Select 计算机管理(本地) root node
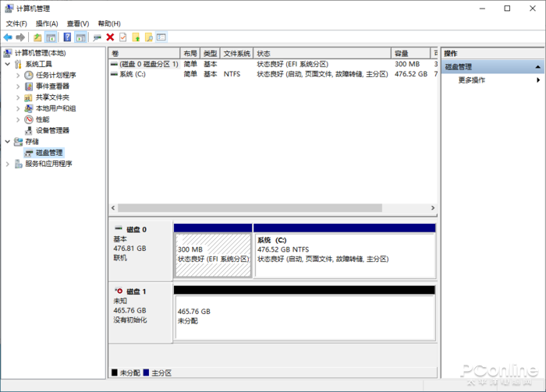 [40, 53]
